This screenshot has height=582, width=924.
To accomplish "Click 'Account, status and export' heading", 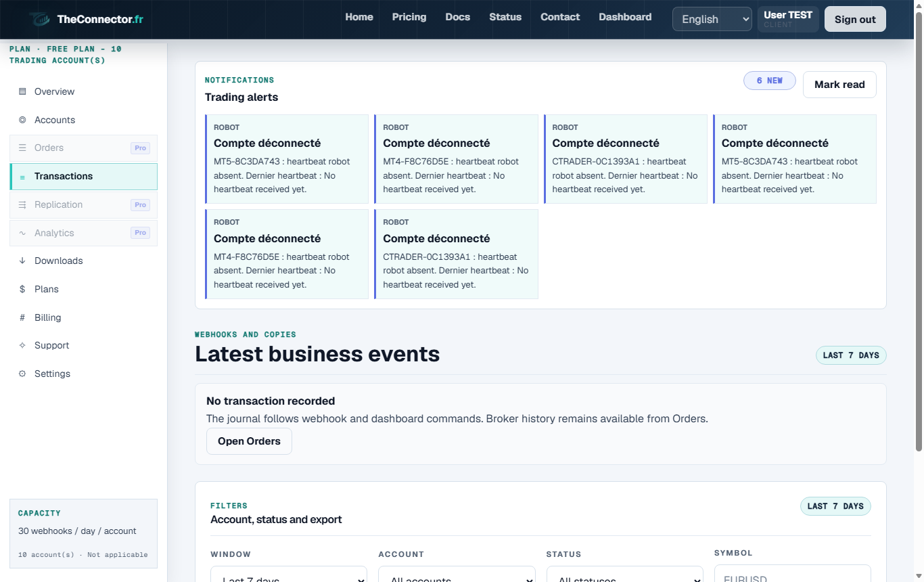I will [x=276, y=520].
